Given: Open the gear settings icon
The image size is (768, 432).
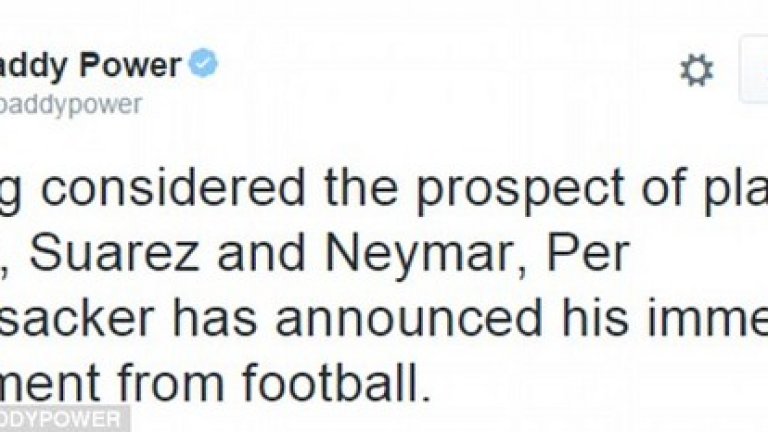Looking at the screenshot, I should coord(696,71).
